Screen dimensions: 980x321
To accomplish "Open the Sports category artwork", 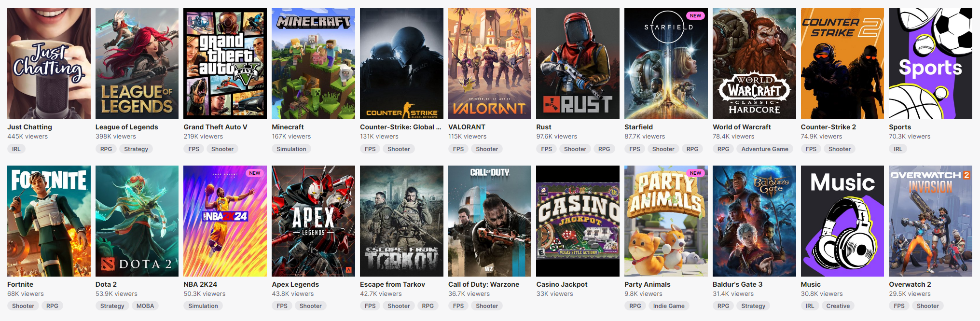I will [x=930, y=64].
